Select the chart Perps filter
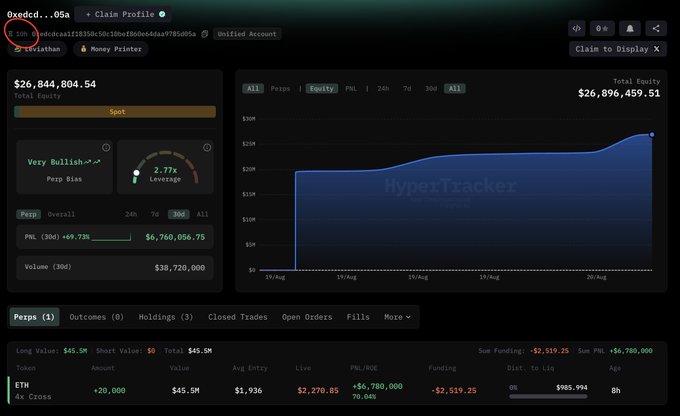The height and width of the screenshot is (416, 680). 280,88
